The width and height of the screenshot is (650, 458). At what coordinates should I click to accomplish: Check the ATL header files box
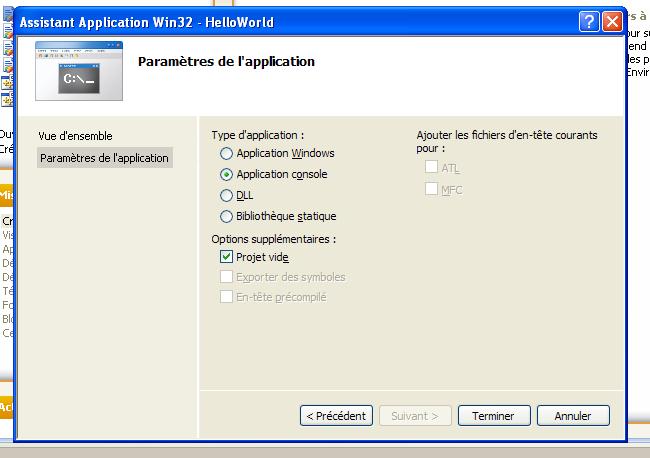[431, 168]
